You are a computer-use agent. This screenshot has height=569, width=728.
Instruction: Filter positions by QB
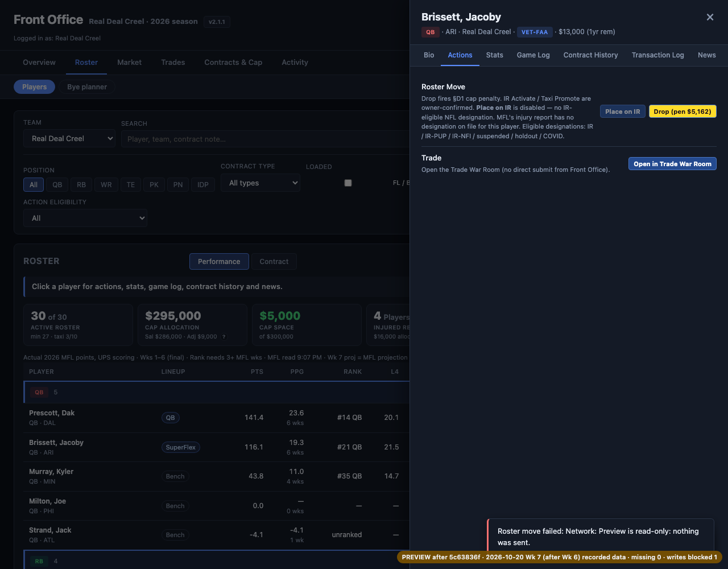(57, 185)
